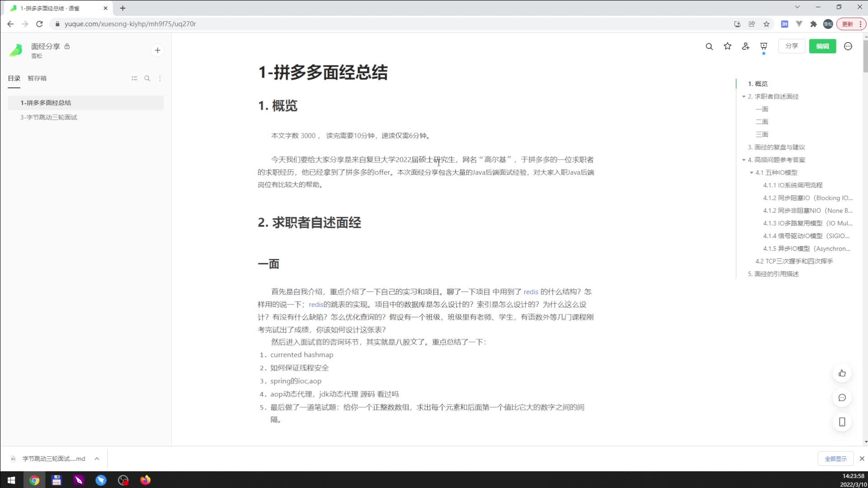Image resolution: width=868 pixels, height=488 pixels.
Task: Collapse 2. 求职者自述面经 outline section
Action: click(744, 96)
